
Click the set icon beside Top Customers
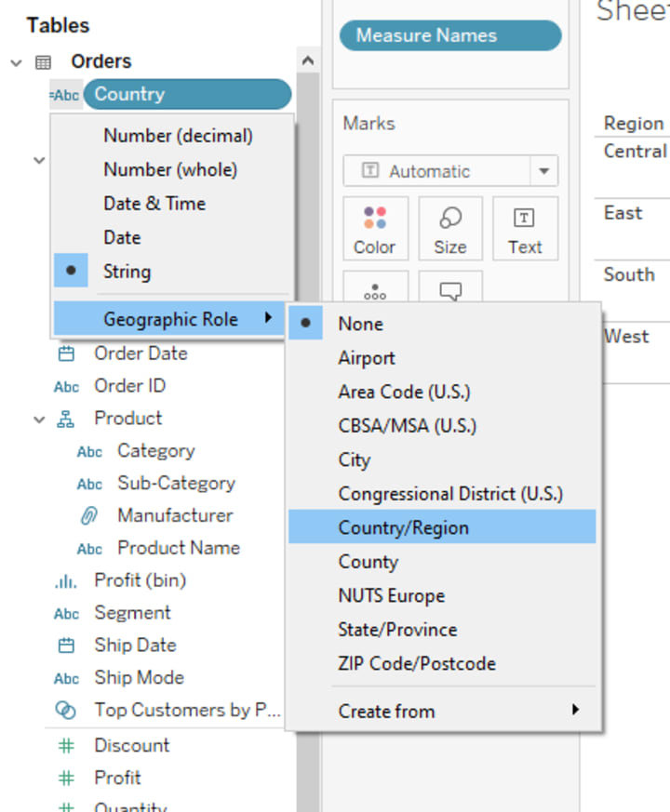point(66,711)
